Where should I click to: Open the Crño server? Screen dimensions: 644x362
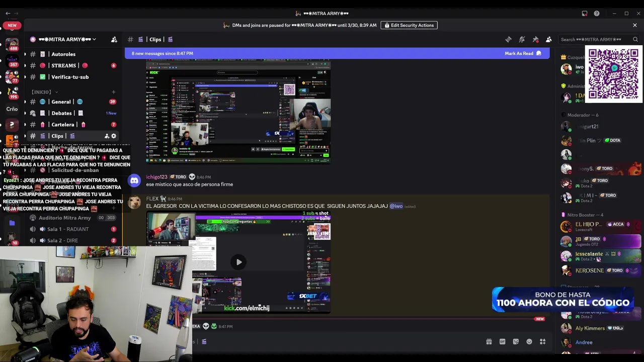point(12,109)
